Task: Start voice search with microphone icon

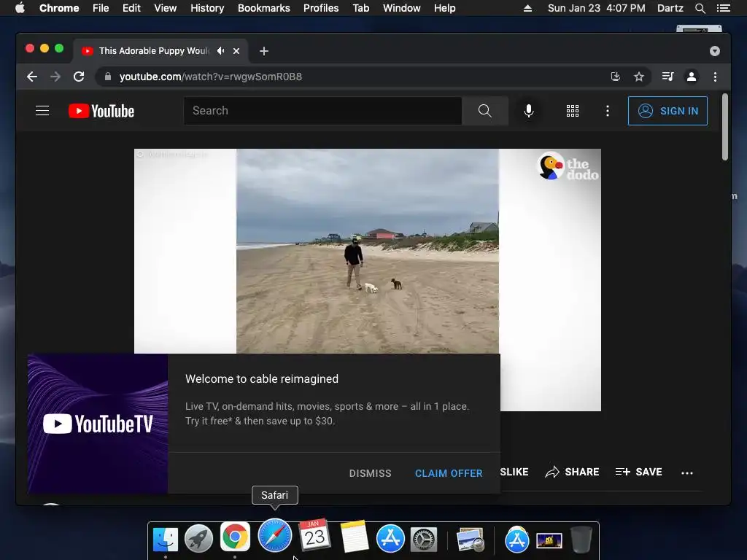Action: (529, 111)
